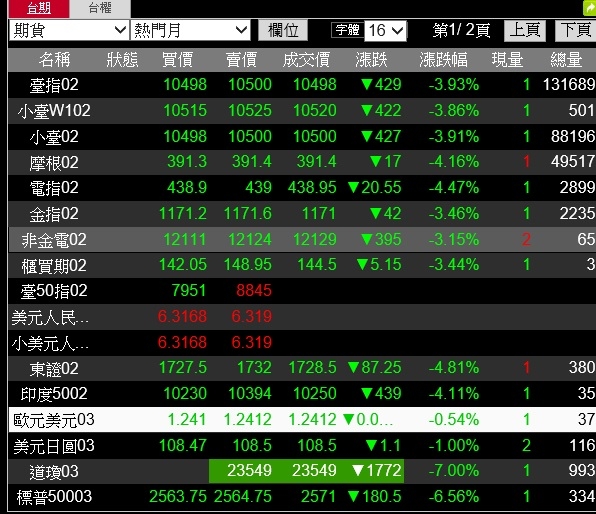
Task: Click 臺50指02 ask price 8845
Action: [x=254, y=290]
